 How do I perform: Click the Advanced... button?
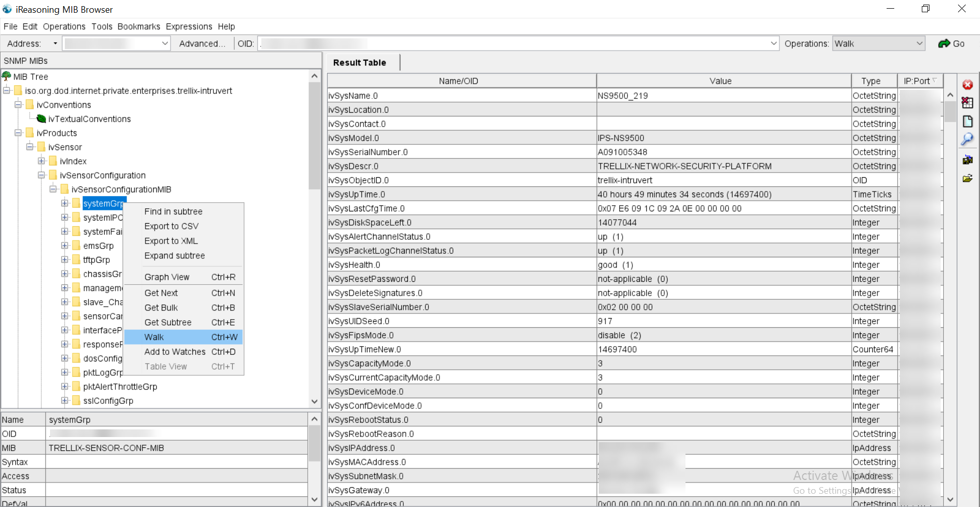point(202,43)
